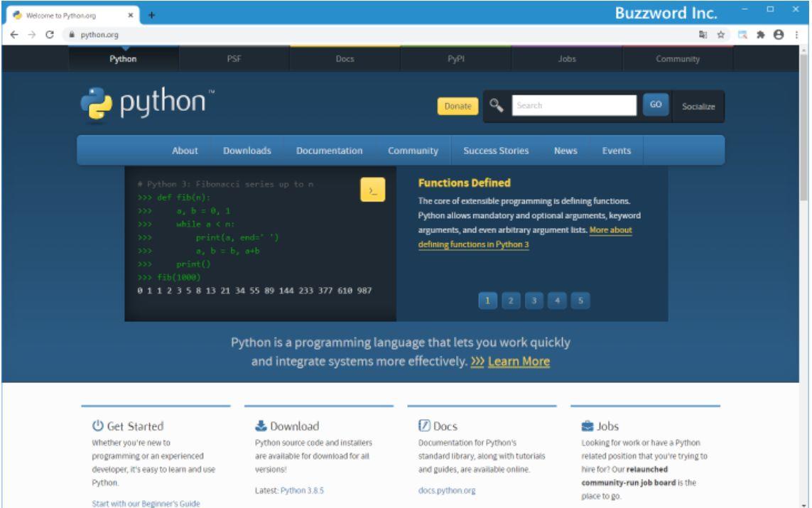
Task: Select the Python top tab
Action: [123, 59]
